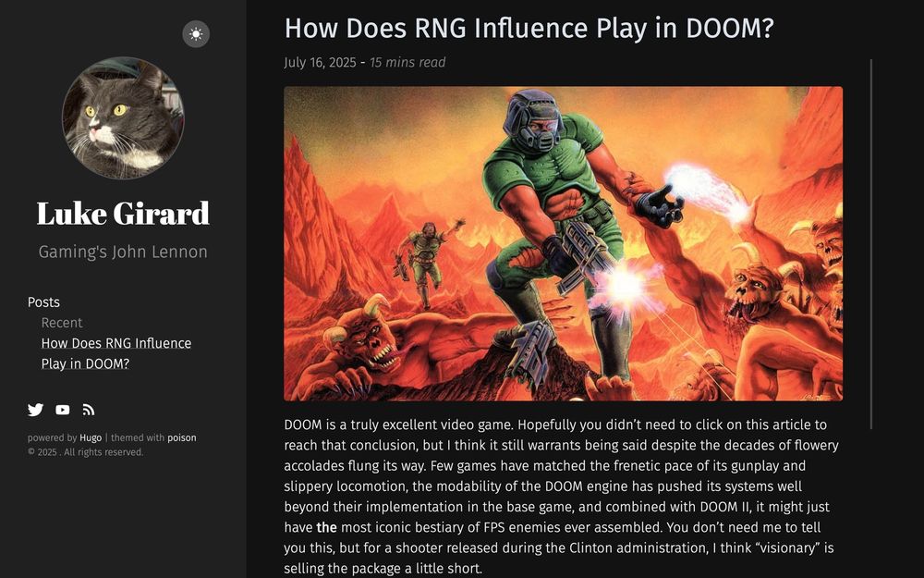Click the vertical reading progress bar

tap(871, 243)
